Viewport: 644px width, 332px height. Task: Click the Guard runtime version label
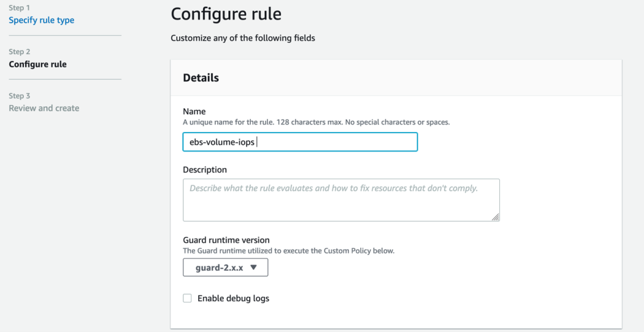click(226, 240)
